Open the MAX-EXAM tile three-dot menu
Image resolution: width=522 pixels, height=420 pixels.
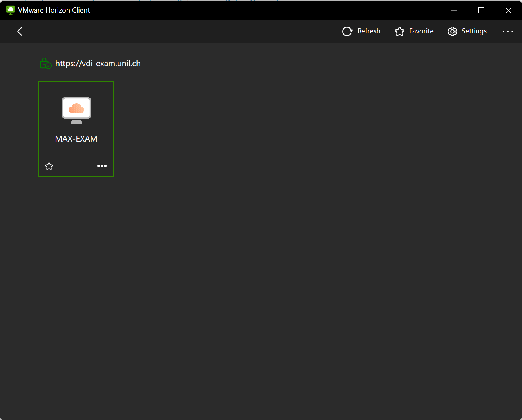tap(102, 166)
